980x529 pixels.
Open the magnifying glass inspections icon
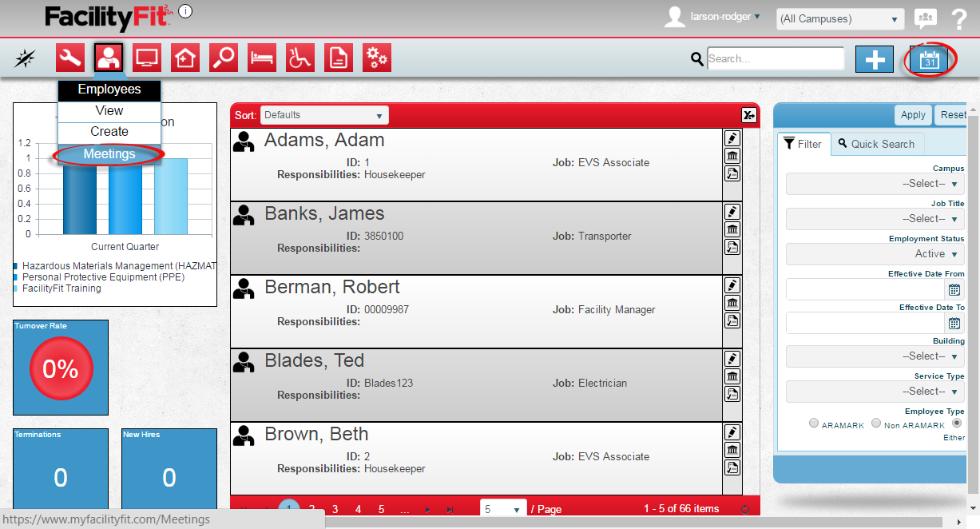(224, 58)
